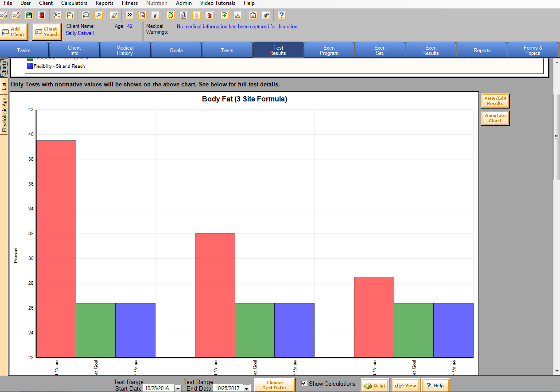Switch to the Client Info tab

pos(74,50)
